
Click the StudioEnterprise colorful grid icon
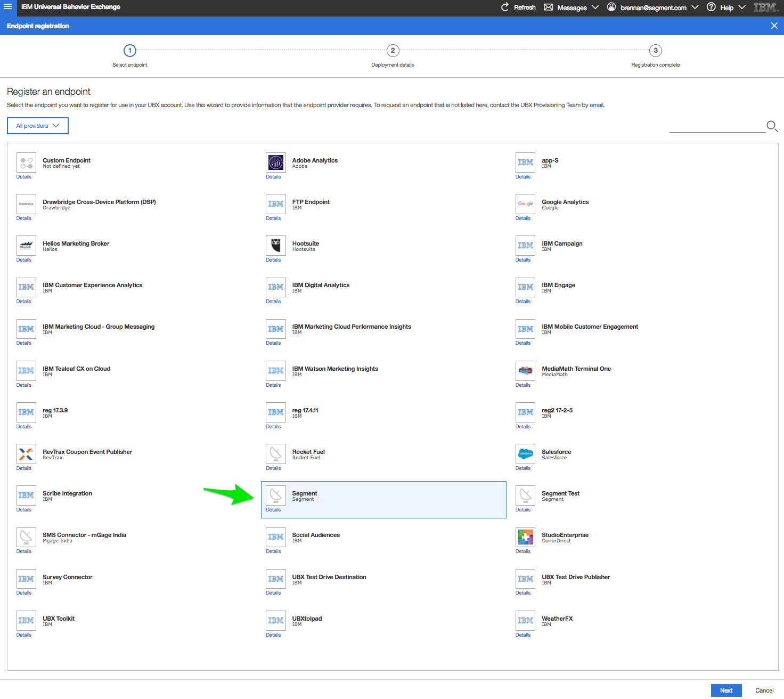(x=525, y=537)
